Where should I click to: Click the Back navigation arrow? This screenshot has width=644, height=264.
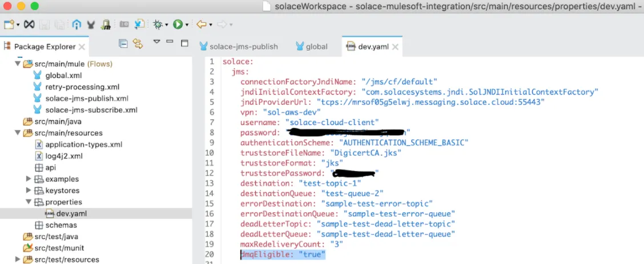[201, 25]
